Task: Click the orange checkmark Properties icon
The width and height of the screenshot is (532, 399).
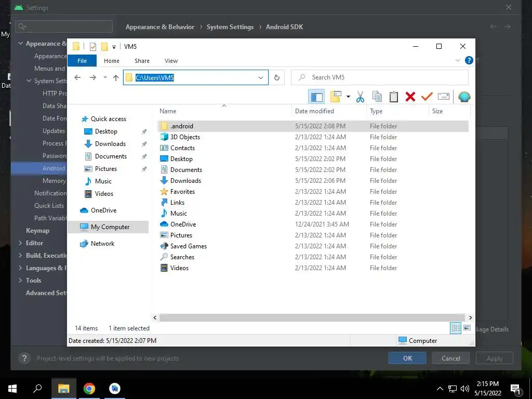Action: click(427, 97)
